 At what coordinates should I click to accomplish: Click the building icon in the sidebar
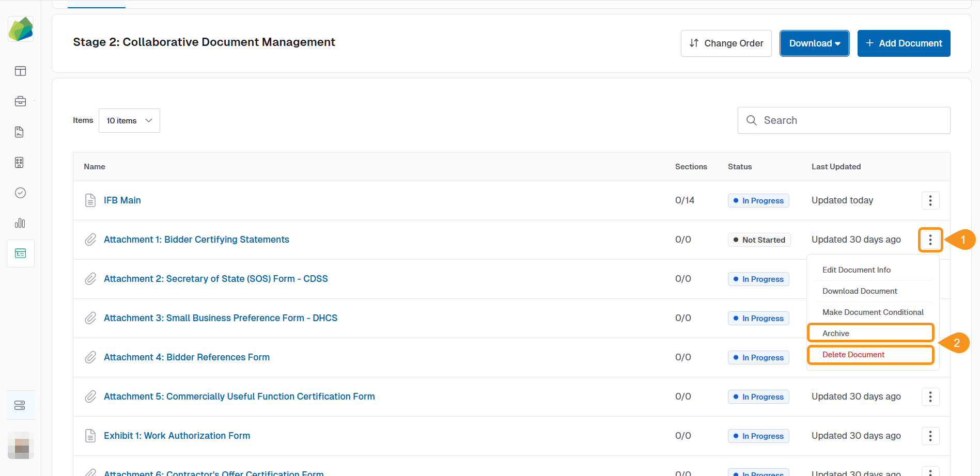(20, 163)
